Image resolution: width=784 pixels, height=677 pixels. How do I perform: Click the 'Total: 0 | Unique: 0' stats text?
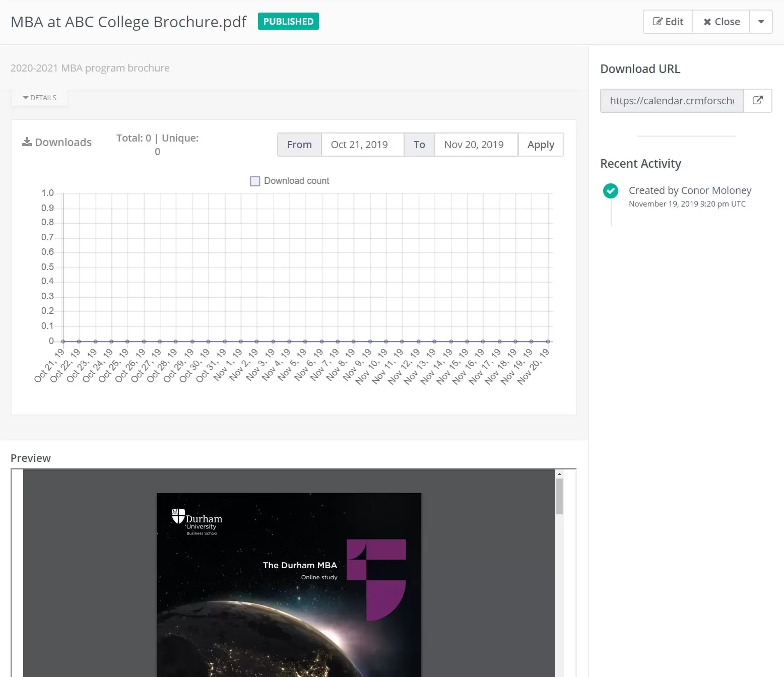(x=157, y=145)
